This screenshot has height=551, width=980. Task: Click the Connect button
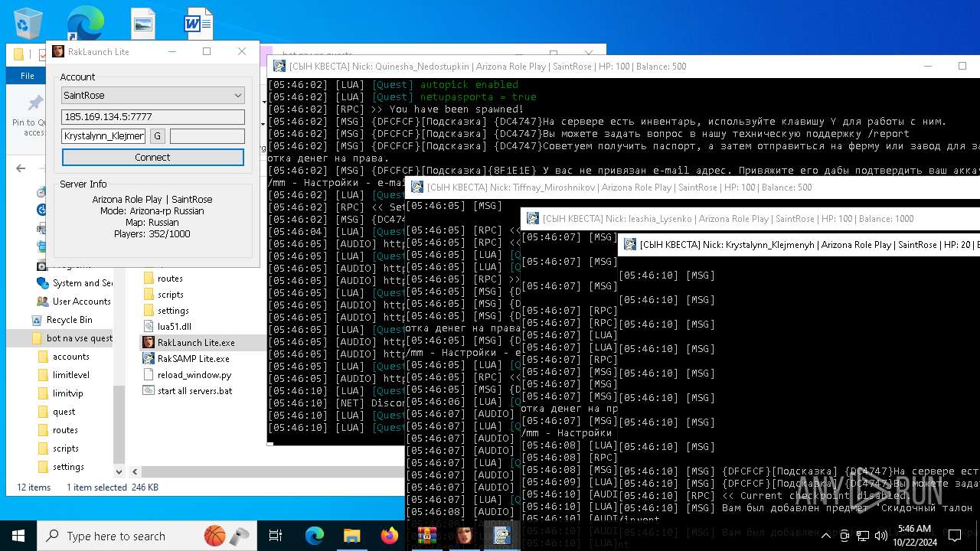click(153, 157)
